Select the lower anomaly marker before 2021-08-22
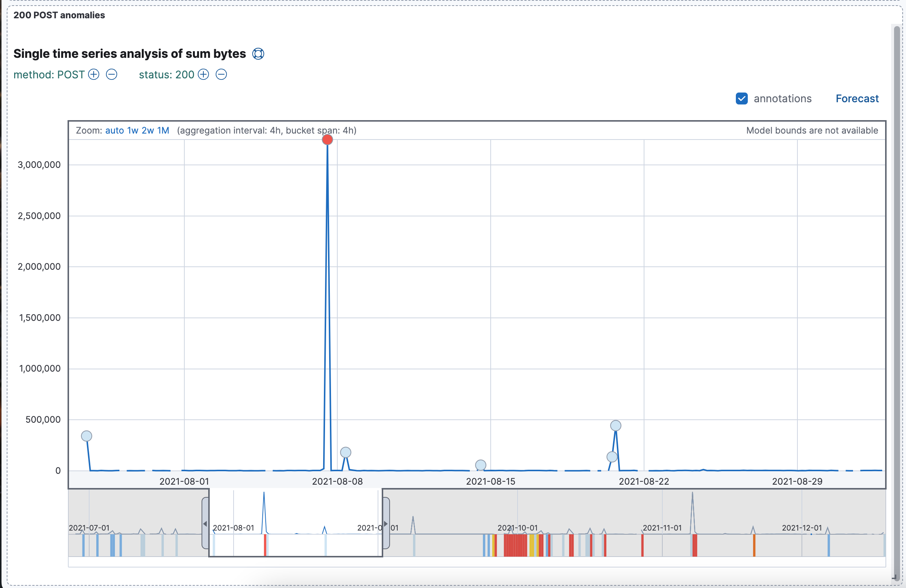The height and width of the screenshot is (588, 906). (612, 457)
